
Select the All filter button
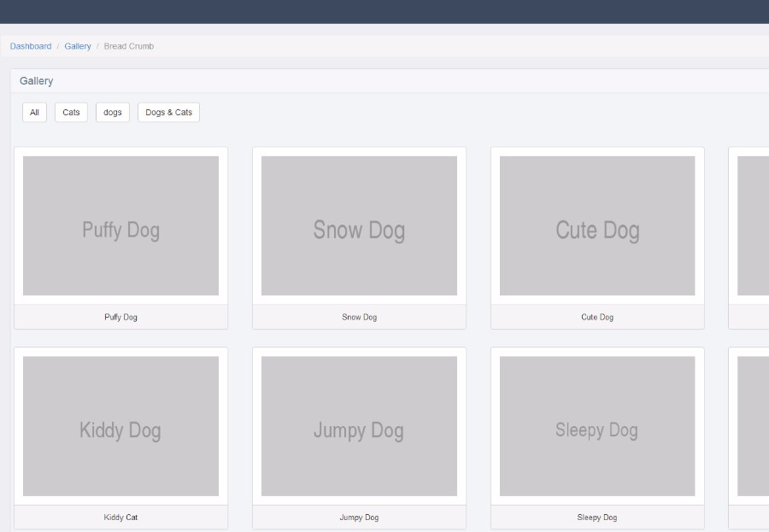[x=34, y=112]
